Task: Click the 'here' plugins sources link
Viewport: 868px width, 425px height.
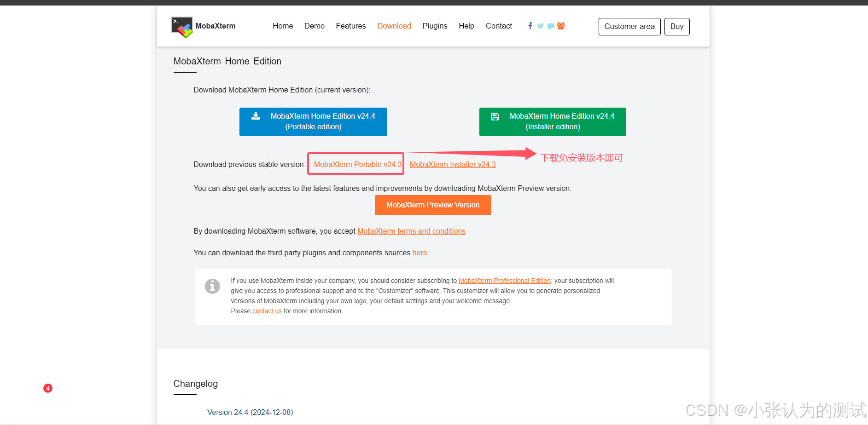Action: 419,253
